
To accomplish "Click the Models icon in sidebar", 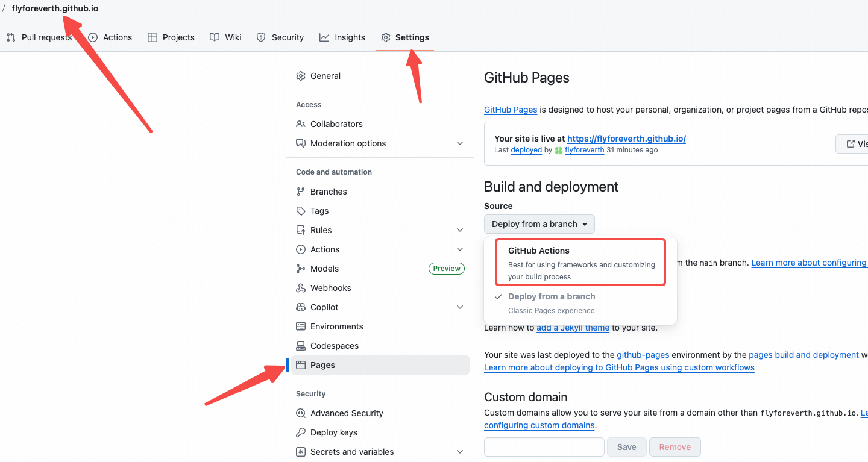I will pos(301,269).
